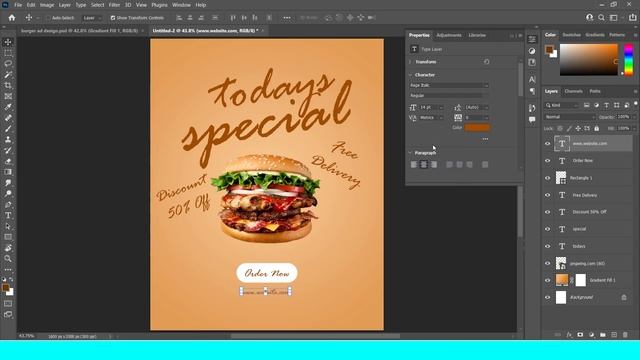Add a layer mask icon
Viewport: 640px width, 360px height.
coord(580,335)
